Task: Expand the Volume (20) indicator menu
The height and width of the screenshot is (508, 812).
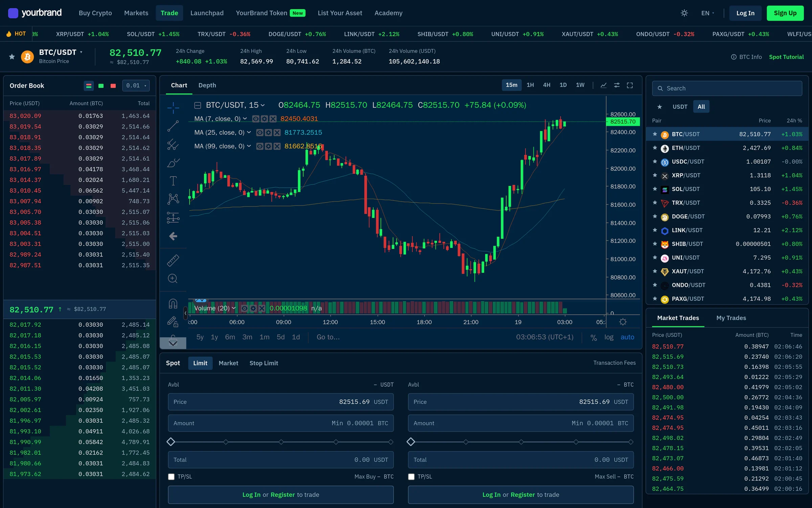Action: click(x=233, y=308)
